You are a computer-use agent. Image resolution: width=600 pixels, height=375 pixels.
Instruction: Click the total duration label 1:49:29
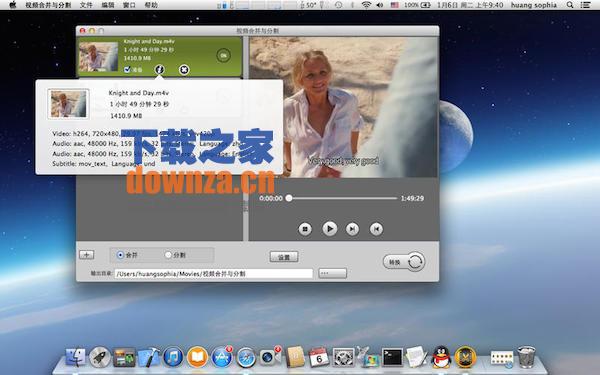412,198
